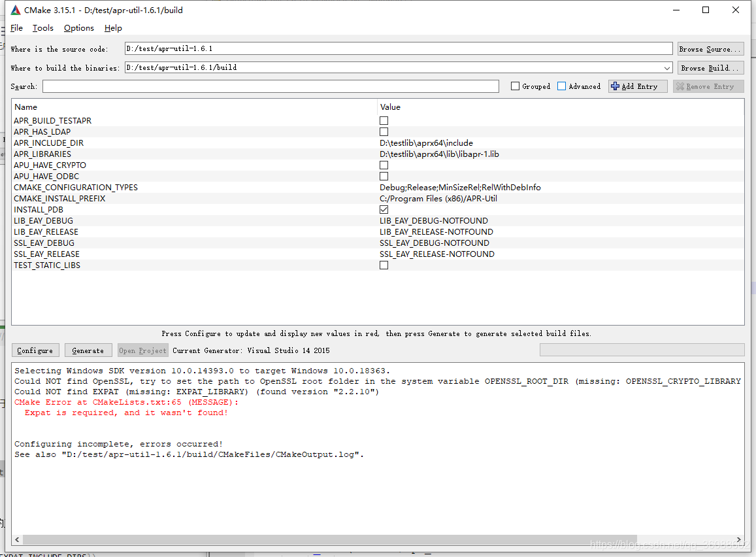Click the Value column header
The height and width of the screenshot is (557, 756).
pyautogui.click(x=390, y=107)
